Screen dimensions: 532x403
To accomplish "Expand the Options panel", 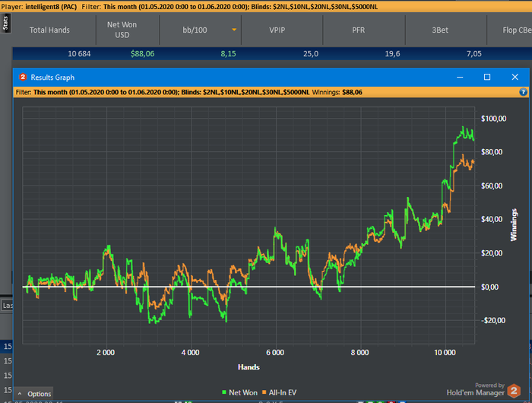I will tap(34, 394).
